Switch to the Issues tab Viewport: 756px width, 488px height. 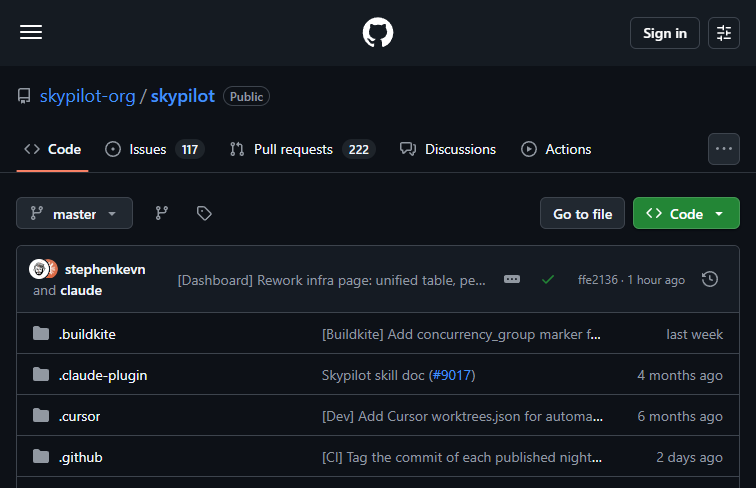154,149
